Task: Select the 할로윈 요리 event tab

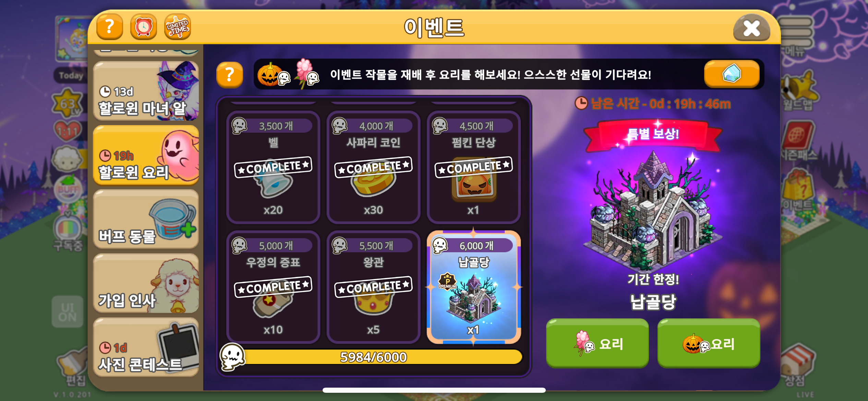Action: click(146, 155)
